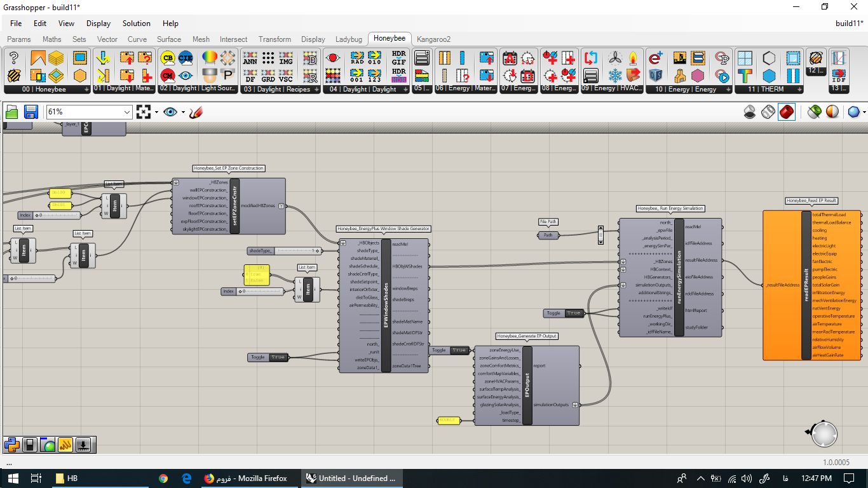Viewport: 868px width, 488px height.
Task: Open the File menu
Action: tap(16, 24)
